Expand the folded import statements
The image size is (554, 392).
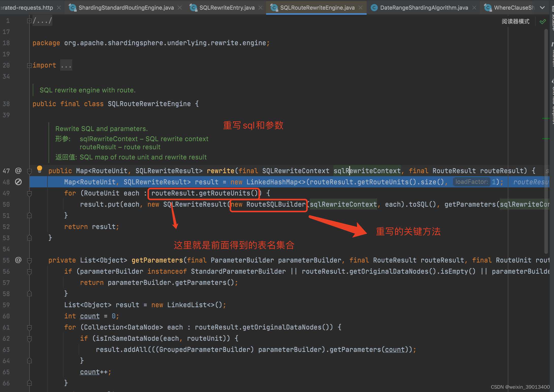(x=29, y=66)
